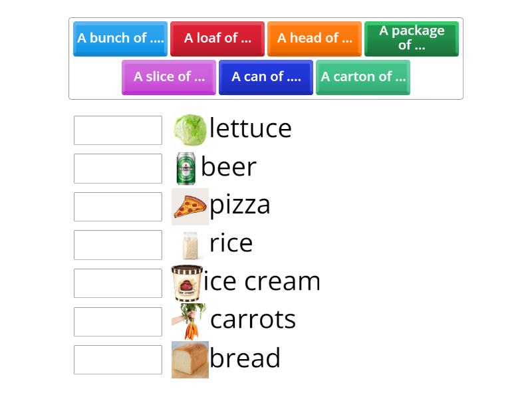Click the empty answer box beside lettuce
This screenshot has width=532, height=399.
118,130
